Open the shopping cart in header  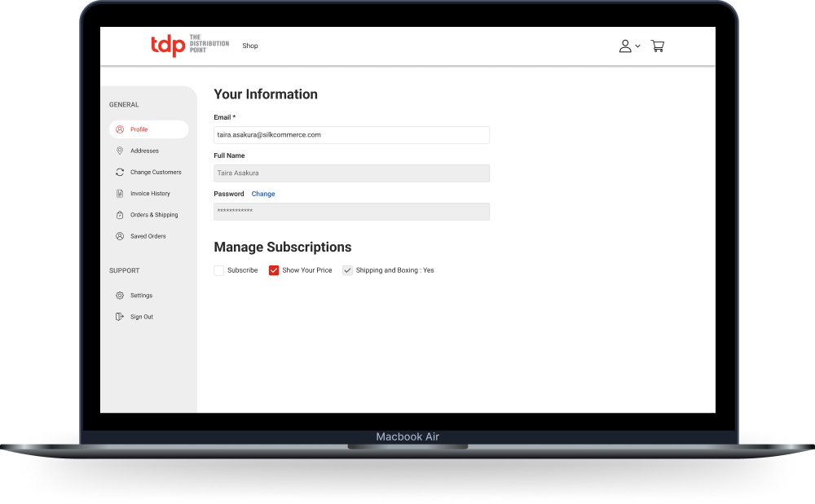(658, 46)
